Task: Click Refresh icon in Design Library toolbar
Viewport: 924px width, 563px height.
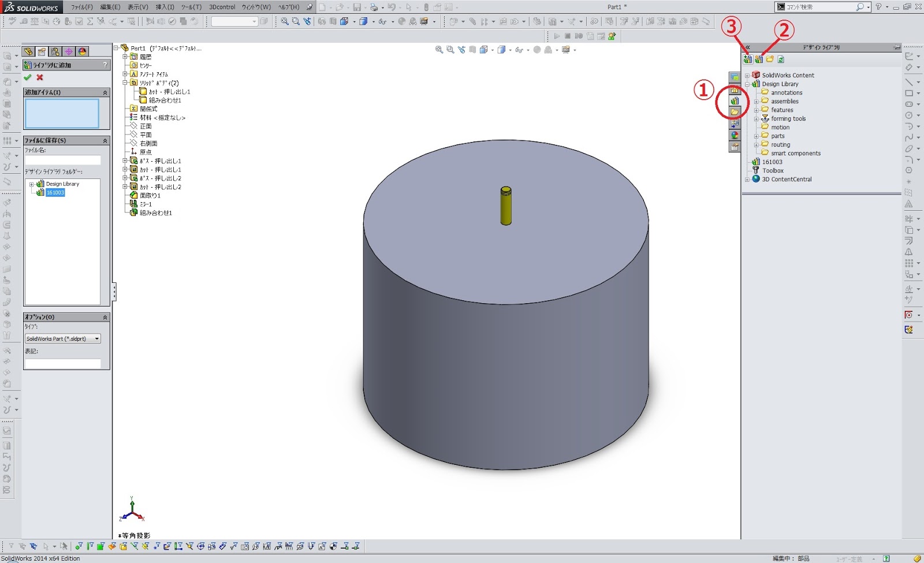Action: pos(781,59)
